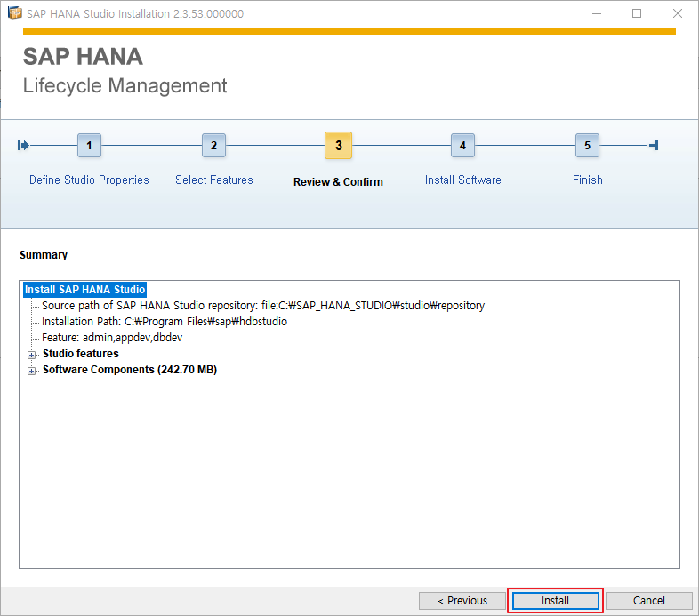Click step 2 number box
The height and width of the screenshot is (616, 699).
[x=213, y=145]
